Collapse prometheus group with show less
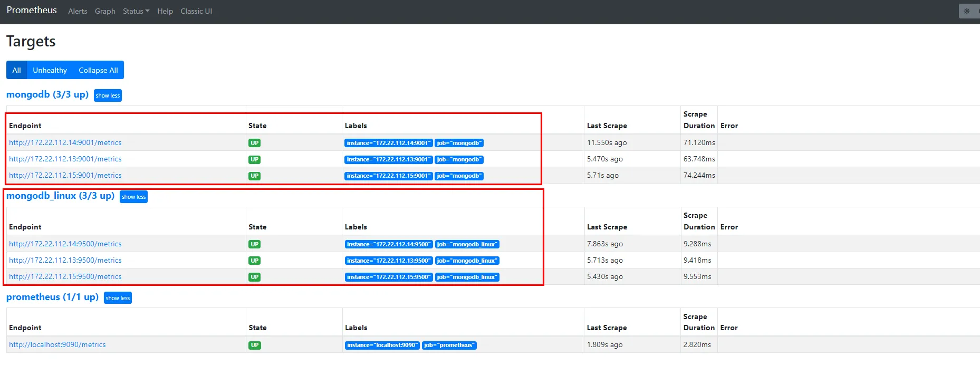980x365 pixels. (x=118, y=298)
